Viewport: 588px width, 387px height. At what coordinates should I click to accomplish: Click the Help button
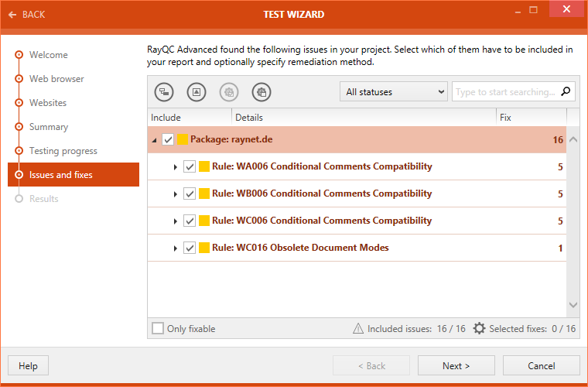click(28, 365)
